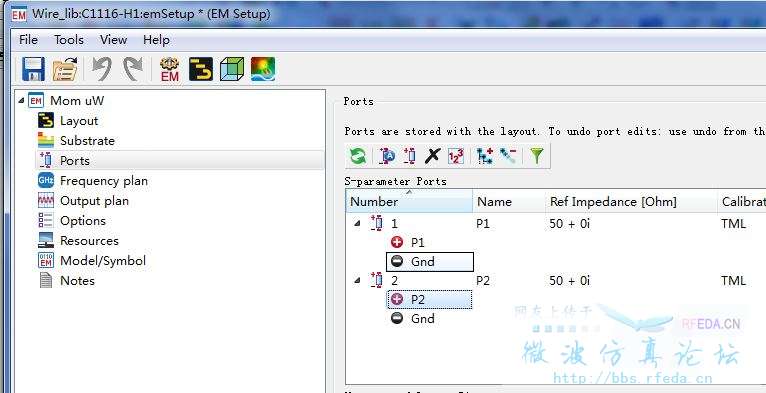Select Layout in the setup tree
766x393 pixels.
[79, 121]
